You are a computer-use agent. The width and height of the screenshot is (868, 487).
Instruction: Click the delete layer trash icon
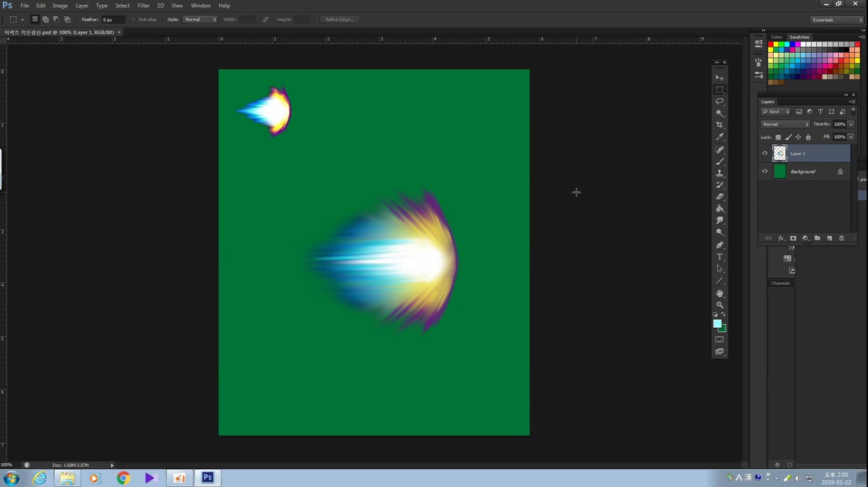coord(842,238)
